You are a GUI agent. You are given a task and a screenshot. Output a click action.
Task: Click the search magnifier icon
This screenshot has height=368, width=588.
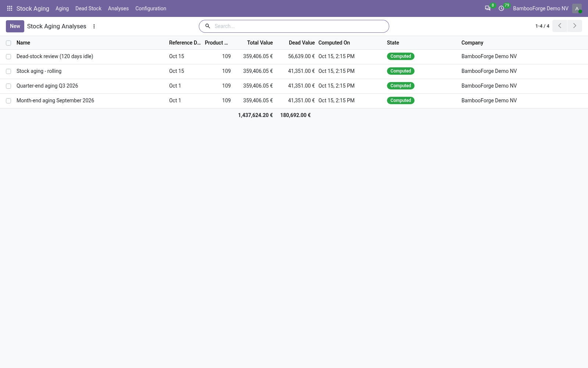[x=208, y=26]
